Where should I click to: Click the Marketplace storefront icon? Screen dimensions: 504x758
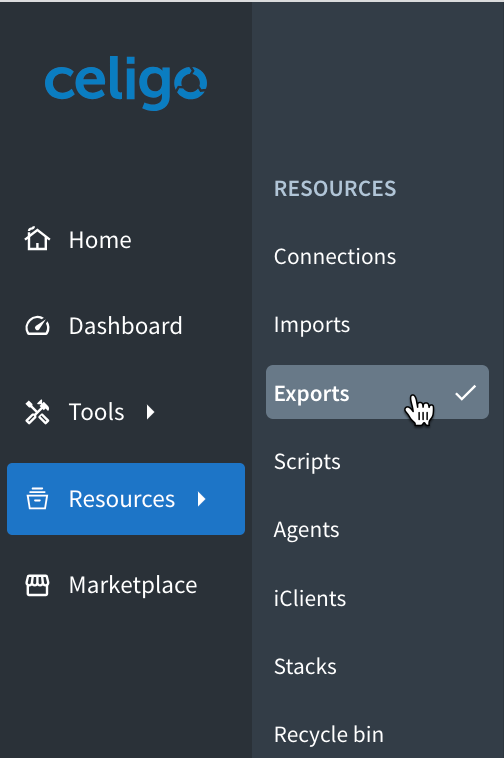[x=37, y=585]
